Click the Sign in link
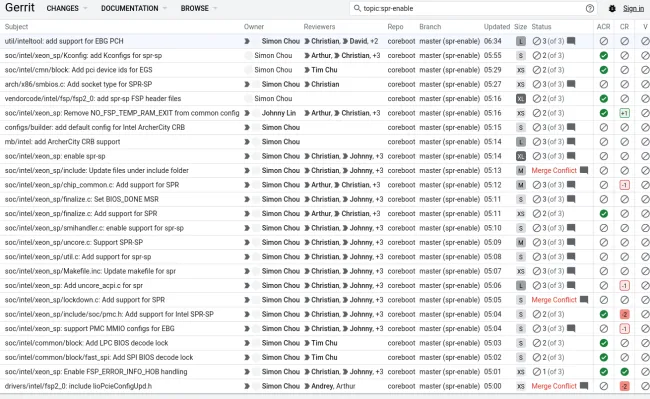650x399 pixels. 633,8
